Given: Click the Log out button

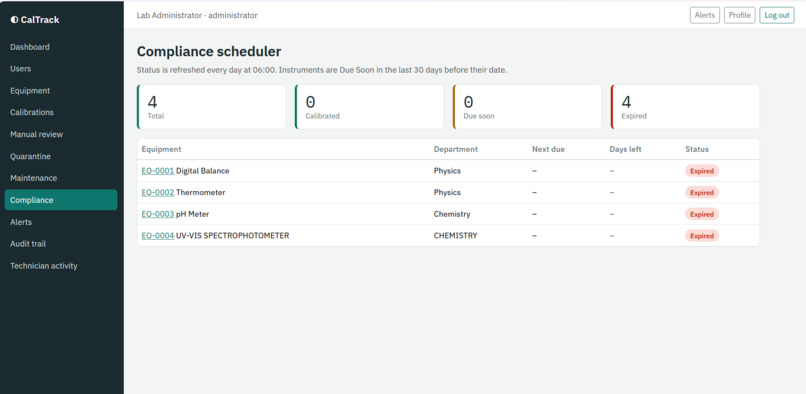Looking at the screenshot, I should (x=777, y=15).
